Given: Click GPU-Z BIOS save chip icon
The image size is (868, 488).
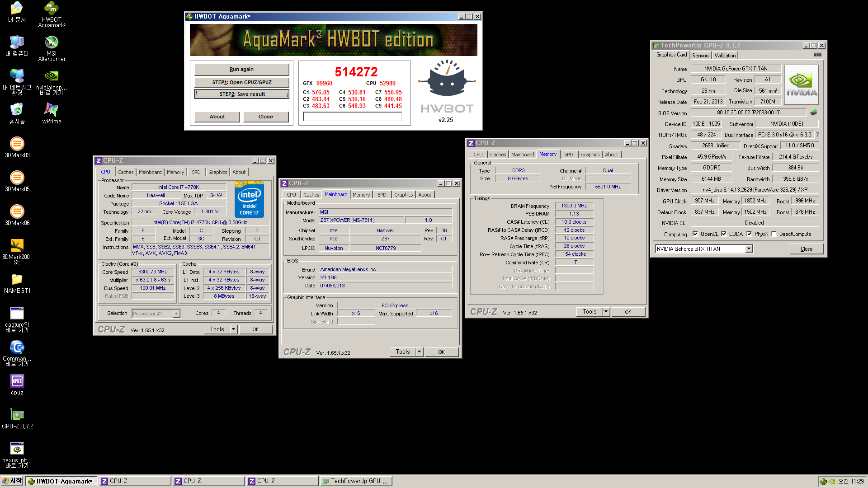Looking at the screenshot, I should coord(814,113).
